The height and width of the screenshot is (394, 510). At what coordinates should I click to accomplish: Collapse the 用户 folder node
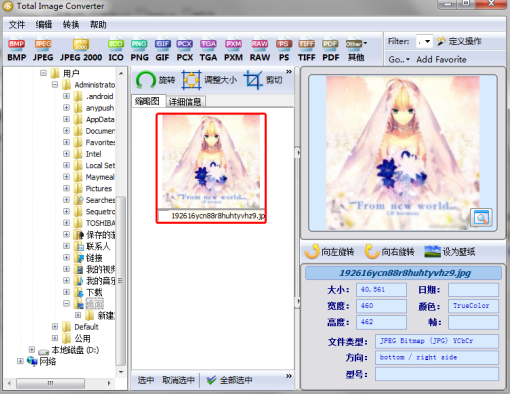[x=43, y=73]
